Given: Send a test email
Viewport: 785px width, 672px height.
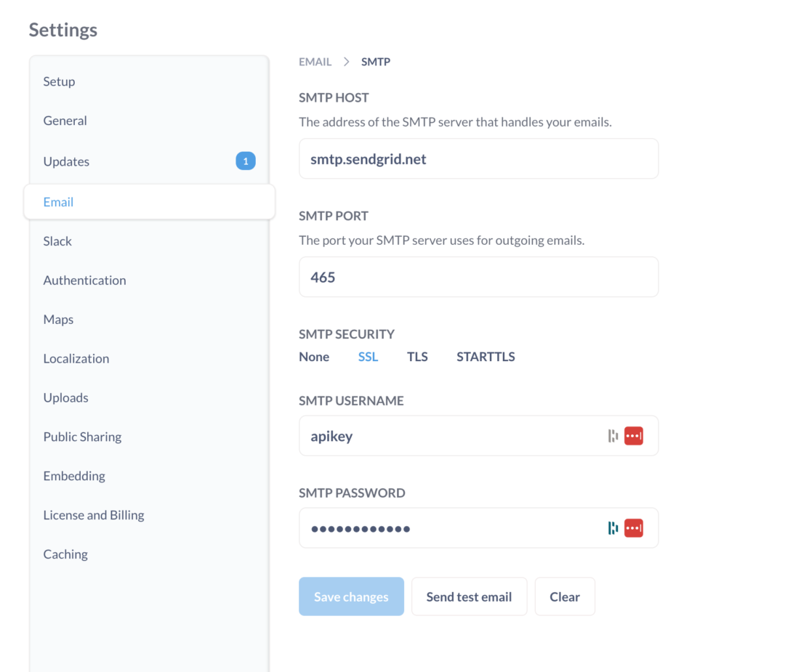Looking at the screenshot, I should click(469, 596).
